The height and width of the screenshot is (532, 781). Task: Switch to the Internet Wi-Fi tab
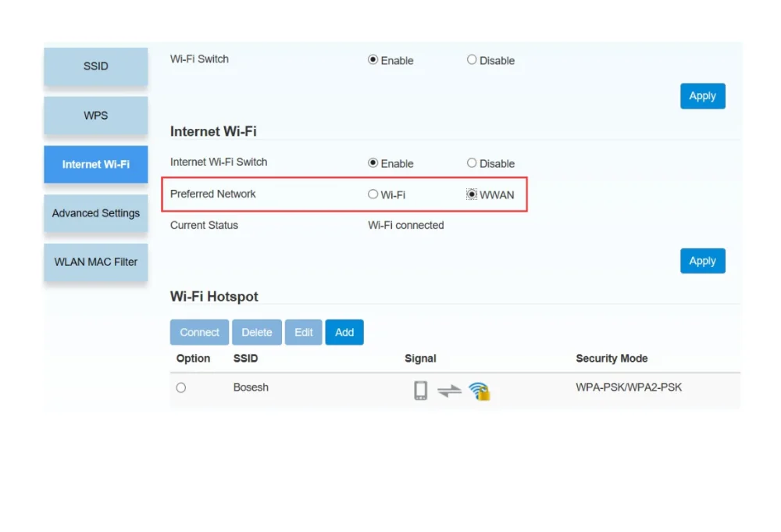pos(95,164)
